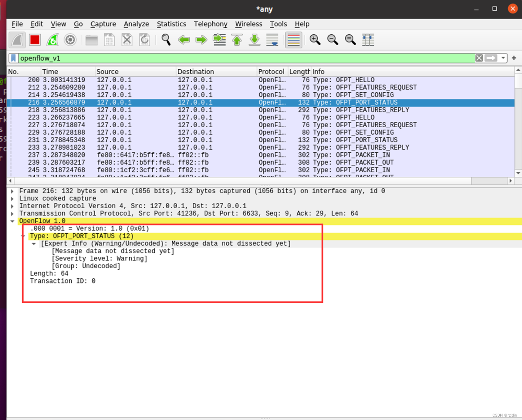The width and height of the screenshot is (522, 420).
Task: Restart the current capture
Action: click(52, 40)
